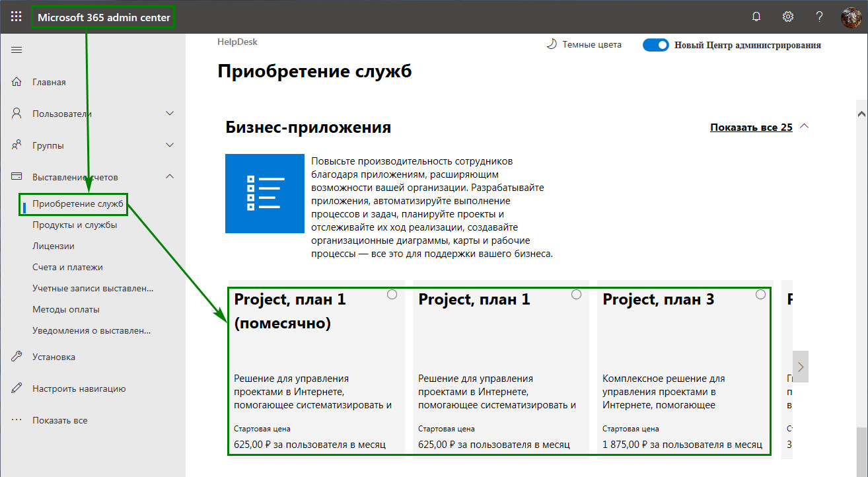Click Группы label in navigation

click(48, 145)
